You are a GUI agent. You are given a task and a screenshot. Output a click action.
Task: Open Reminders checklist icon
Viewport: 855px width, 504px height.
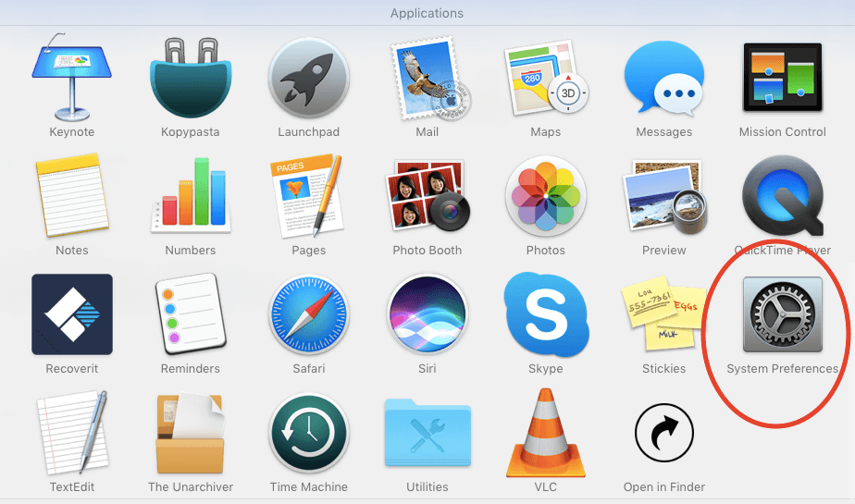pos(191,314)
